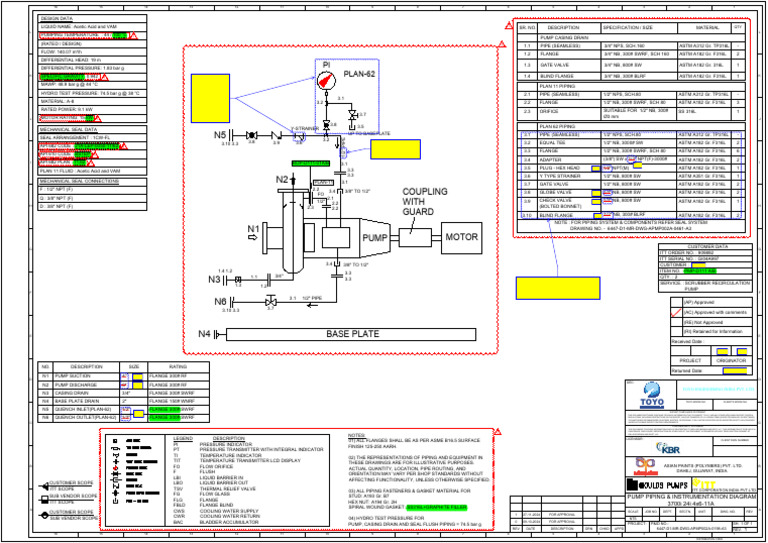
Task: Click the SEAL ARRANGEMENT row in mechanical seal data
Action: (92, 138)
